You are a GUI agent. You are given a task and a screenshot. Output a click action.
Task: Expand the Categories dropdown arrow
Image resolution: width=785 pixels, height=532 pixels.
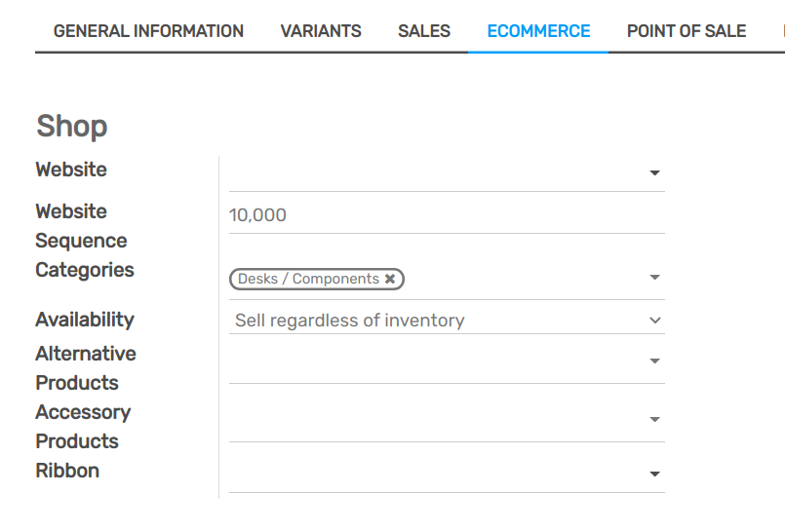click(x=654, y=278)
